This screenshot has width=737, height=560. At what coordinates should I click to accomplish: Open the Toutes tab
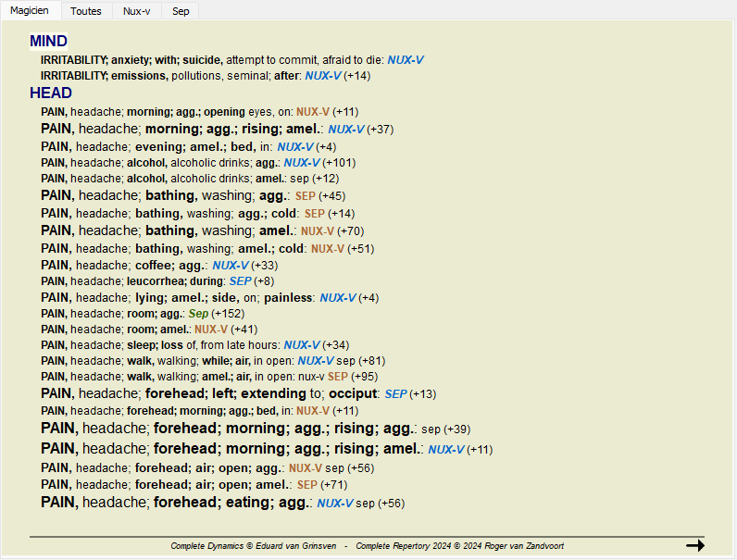coord(86,11)
